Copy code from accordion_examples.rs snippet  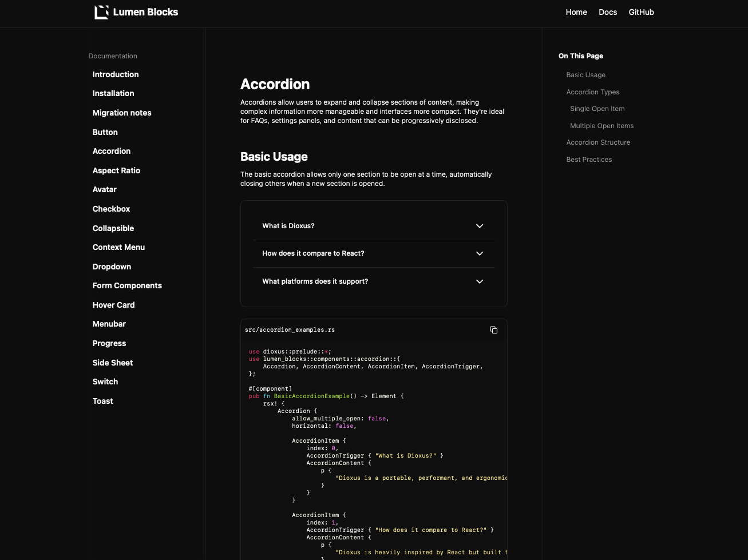click(x=493, y=330)
